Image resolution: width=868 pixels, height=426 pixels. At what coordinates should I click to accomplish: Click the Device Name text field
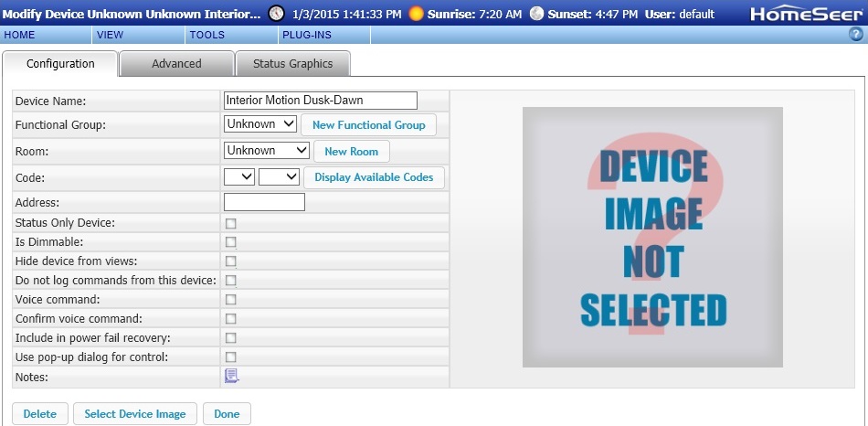320,101
